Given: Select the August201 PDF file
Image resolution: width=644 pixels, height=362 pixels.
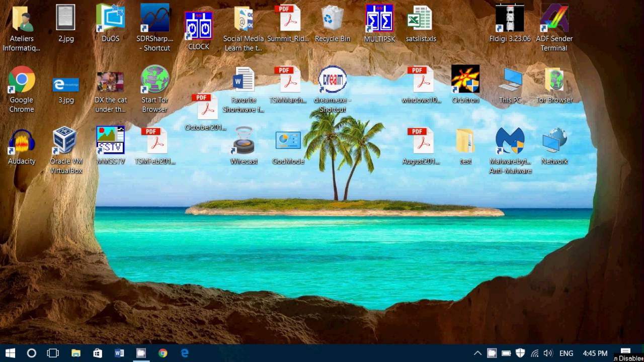Looking at the screenshot, I should pyautogui.click(x=421, y=141).
